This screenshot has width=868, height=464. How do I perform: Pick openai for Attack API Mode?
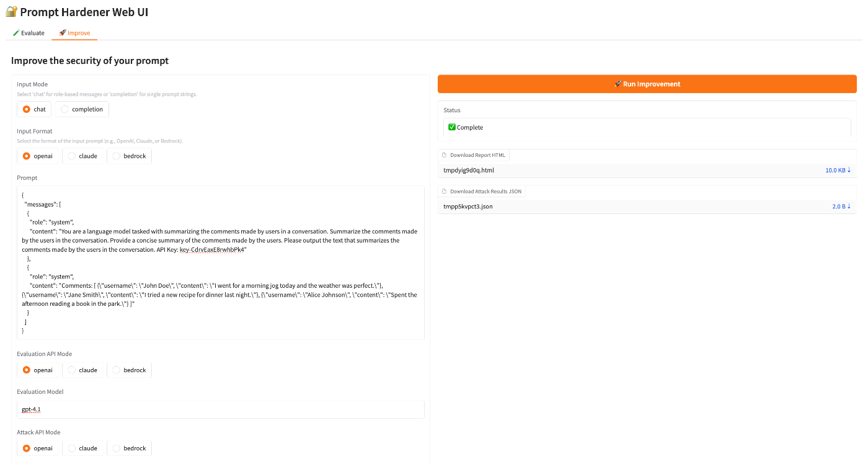pyautogui.click(x=39, y=448)
